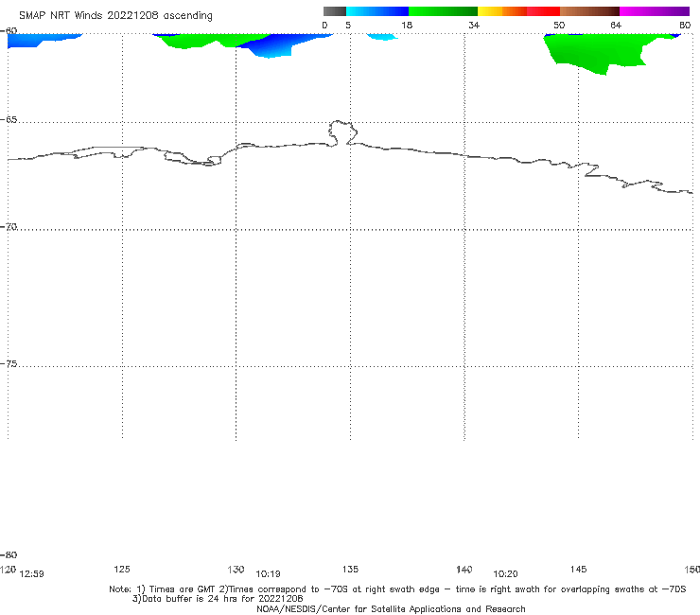Viewport: 700px width, 615px height.
Task: Click the 'Times are GMT' note line
Action: pos(397,589)
